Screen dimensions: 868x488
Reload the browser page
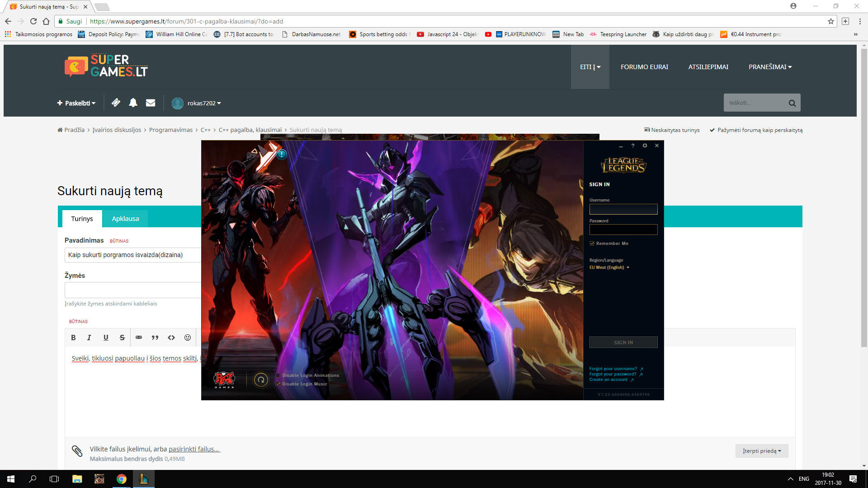[33, 21]
